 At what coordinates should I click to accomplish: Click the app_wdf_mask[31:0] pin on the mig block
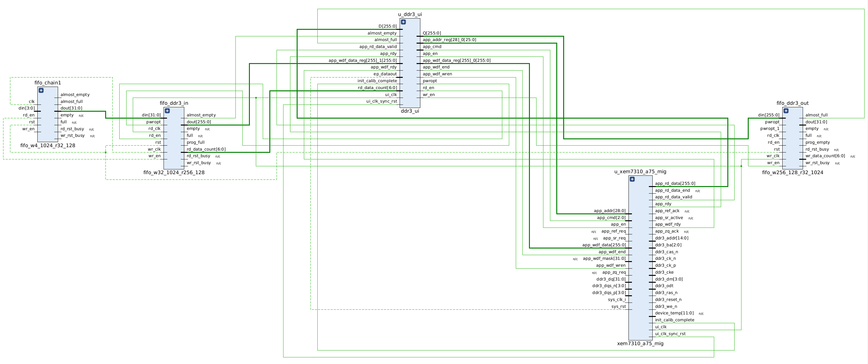[604, 259]
